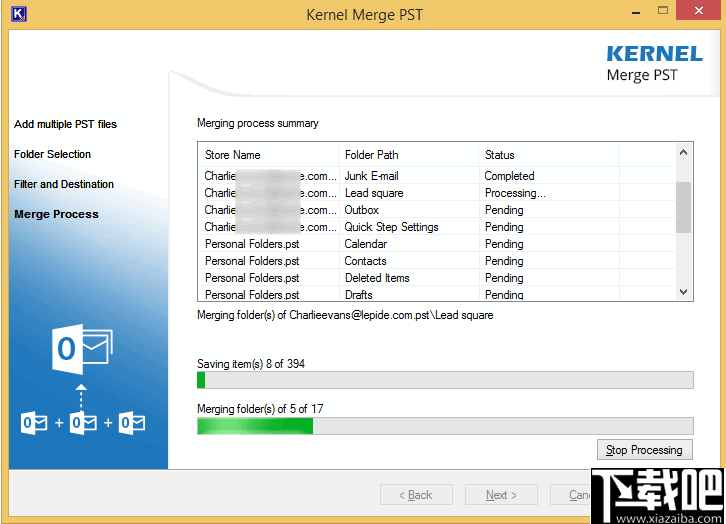Select the Drafts folder row
The width and height of the screenshot is (726, 524).
(437, 294)
